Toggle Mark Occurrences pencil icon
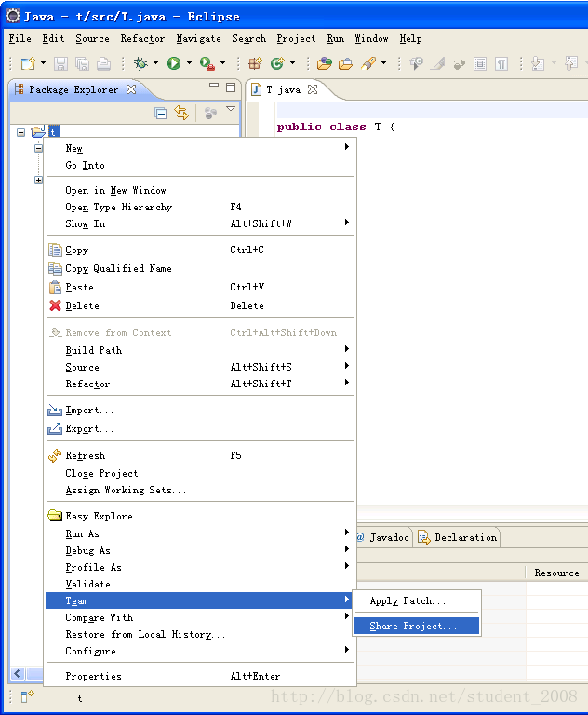Image resolution: width=588 pixels, height=715 pixels. click(x=438, y=63)
